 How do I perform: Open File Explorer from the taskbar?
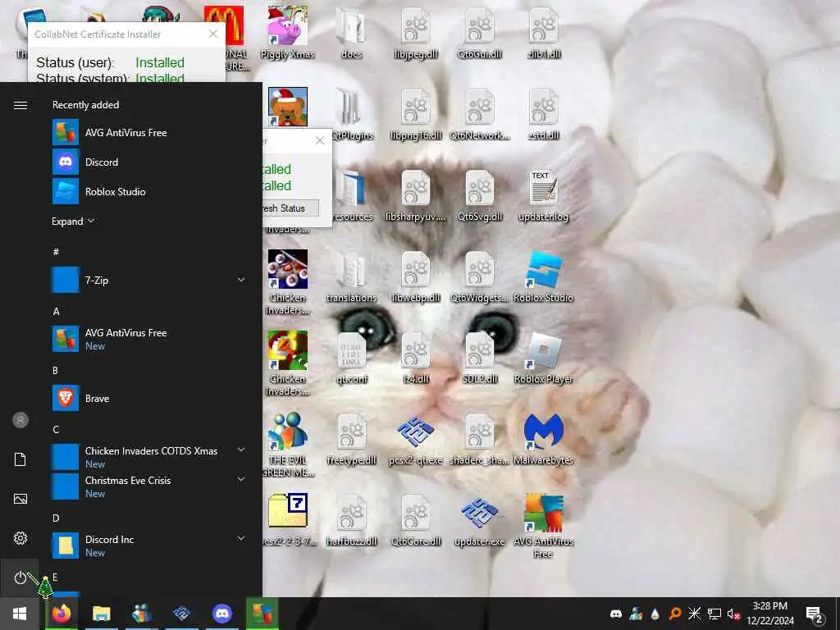[x=101, y=614]
